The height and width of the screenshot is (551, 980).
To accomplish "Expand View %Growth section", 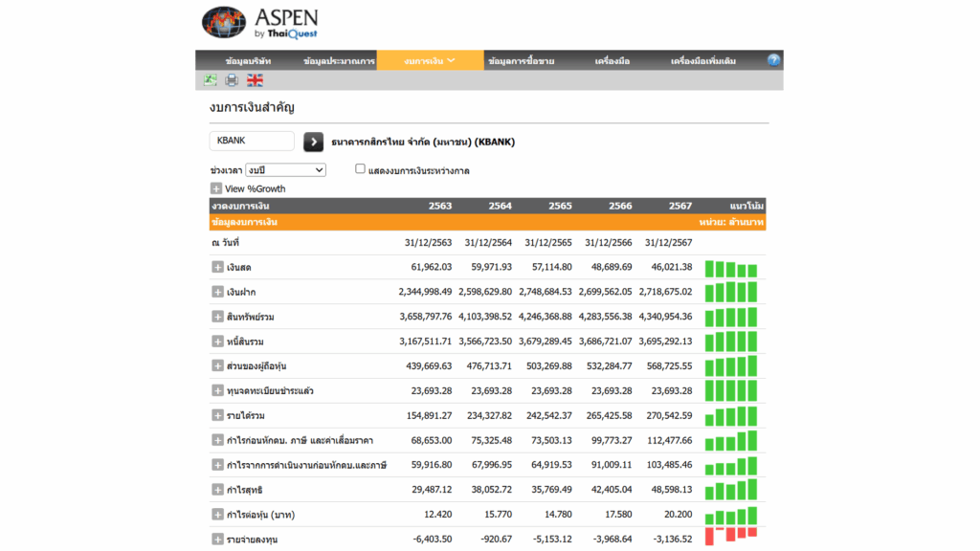I will [x=216, y=188].
